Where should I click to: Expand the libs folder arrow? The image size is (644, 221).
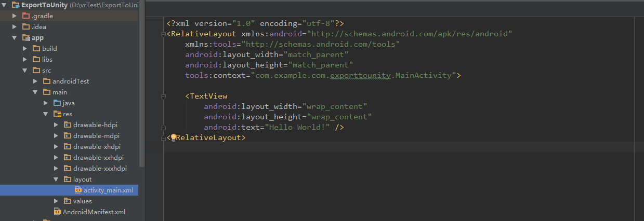[x=25, y=59]
